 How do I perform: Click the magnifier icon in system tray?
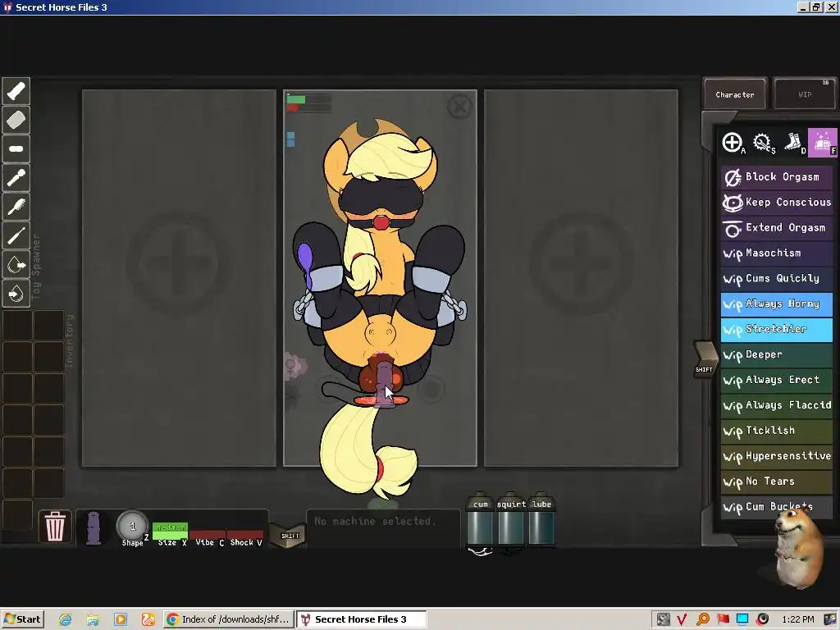703,619
